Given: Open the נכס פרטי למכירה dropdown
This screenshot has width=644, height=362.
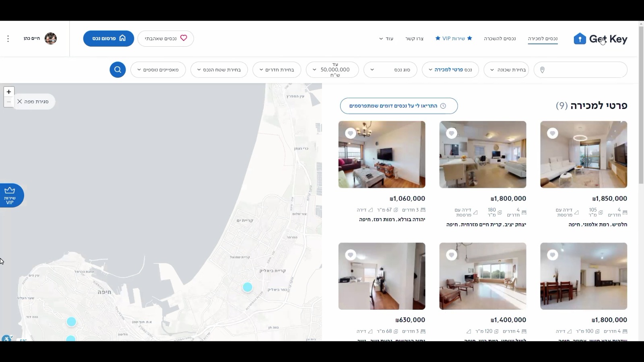Looking at the screenshot, I should tap(450, 70).
